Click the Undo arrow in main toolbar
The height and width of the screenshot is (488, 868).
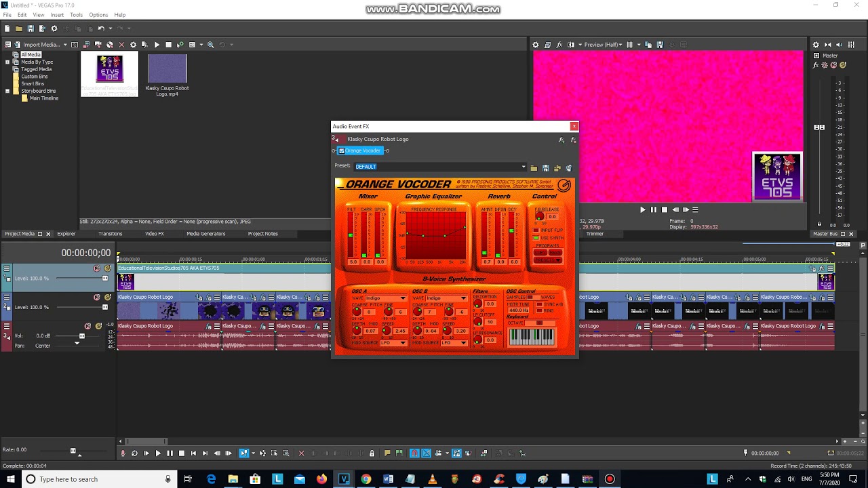[x=100, y=28]
